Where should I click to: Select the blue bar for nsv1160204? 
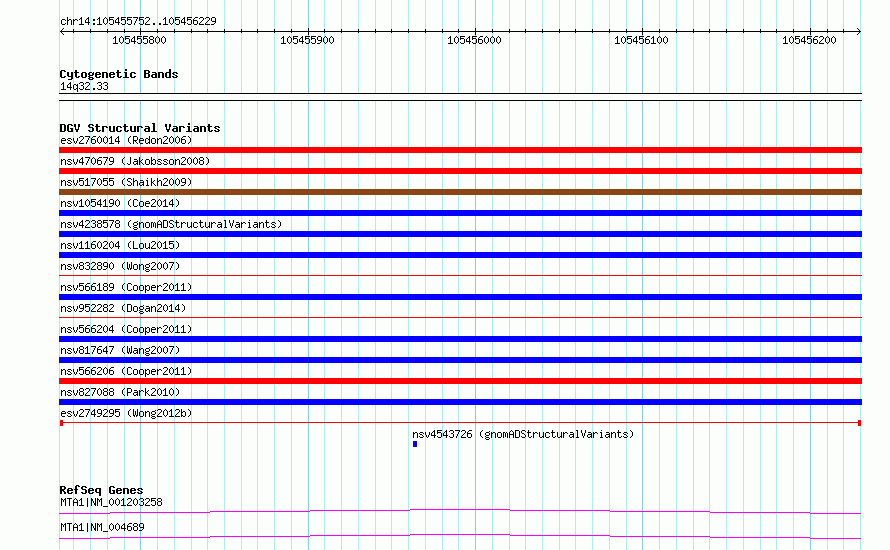coord(460,255)
